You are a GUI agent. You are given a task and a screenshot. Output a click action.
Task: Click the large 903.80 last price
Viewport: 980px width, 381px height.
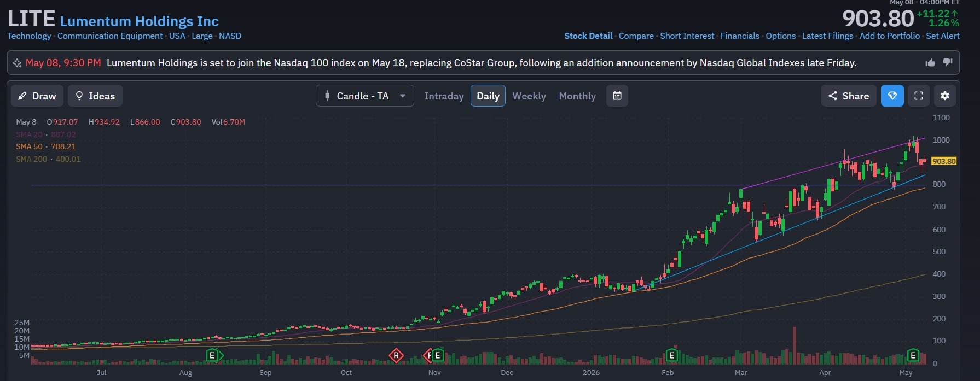878,19
